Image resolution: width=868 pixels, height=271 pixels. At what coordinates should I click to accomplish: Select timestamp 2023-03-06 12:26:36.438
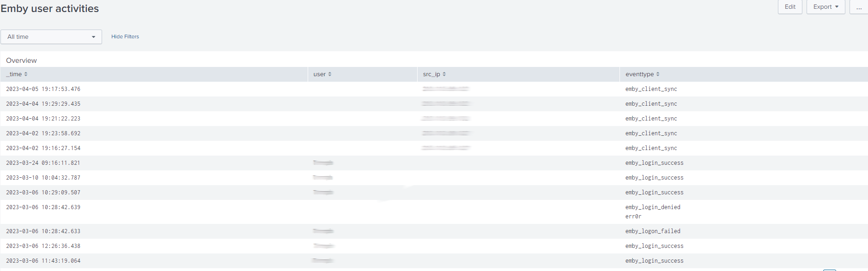click(x=43, y=246)
